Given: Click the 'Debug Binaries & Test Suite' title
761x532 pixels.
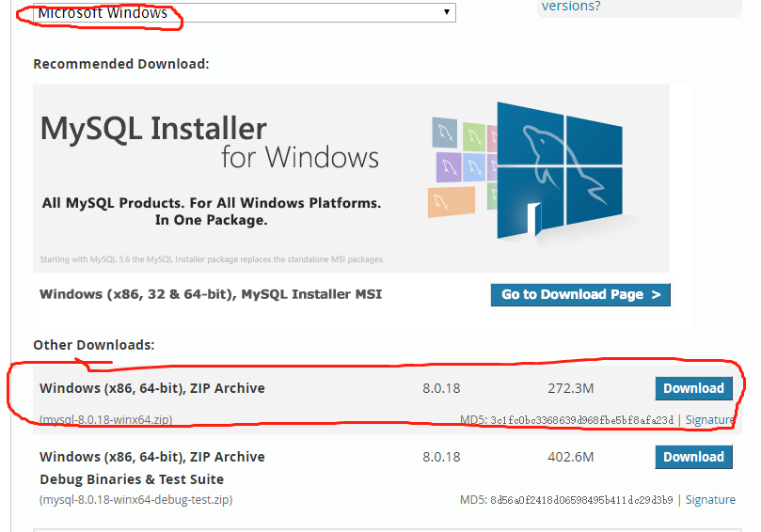Looking at the screenshot, I should pyautogui.click(x=132, y=479).
